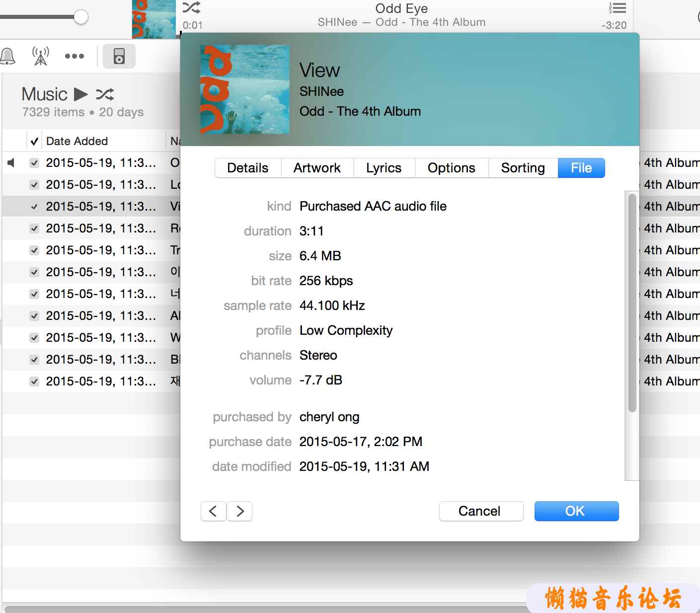Switch to the Lyrics tab
The width and height of the screenshot is (700, 613).
tap(384, 168)
